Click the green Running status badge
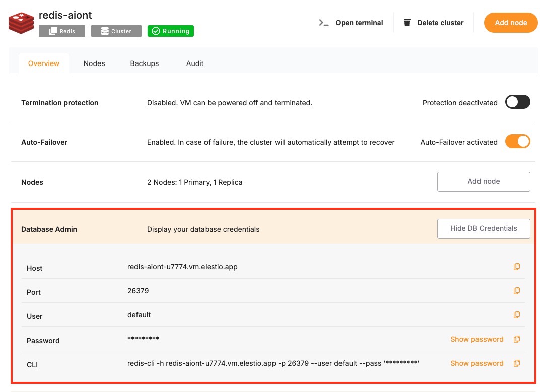The image size is (546, 392). (x=170, y=31)
